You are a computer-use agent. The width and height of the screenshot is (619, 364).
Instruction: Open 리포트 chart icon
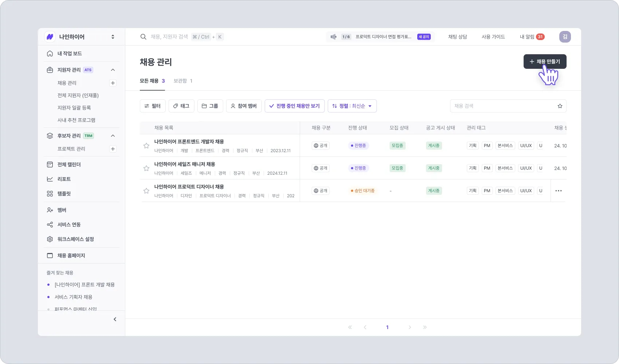pyautogui.click(x=50, y=179)
